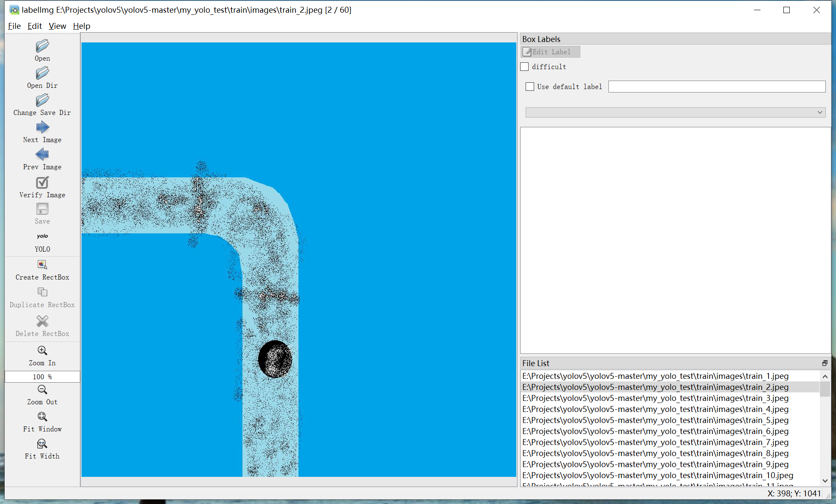Select train_7.jpeg in File List
Viewport: 836px width, 504px height.
670,442
